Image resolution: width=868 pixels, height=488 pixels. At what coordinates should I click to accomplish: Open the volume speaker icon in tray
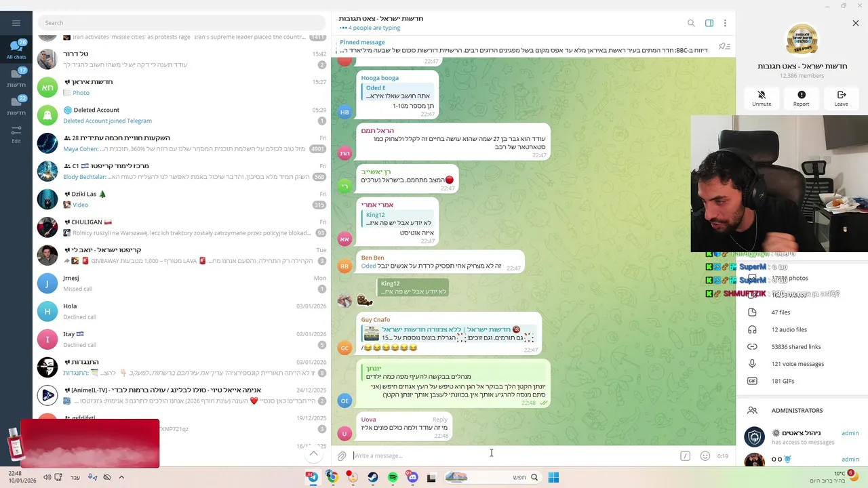tap(47, 477)
